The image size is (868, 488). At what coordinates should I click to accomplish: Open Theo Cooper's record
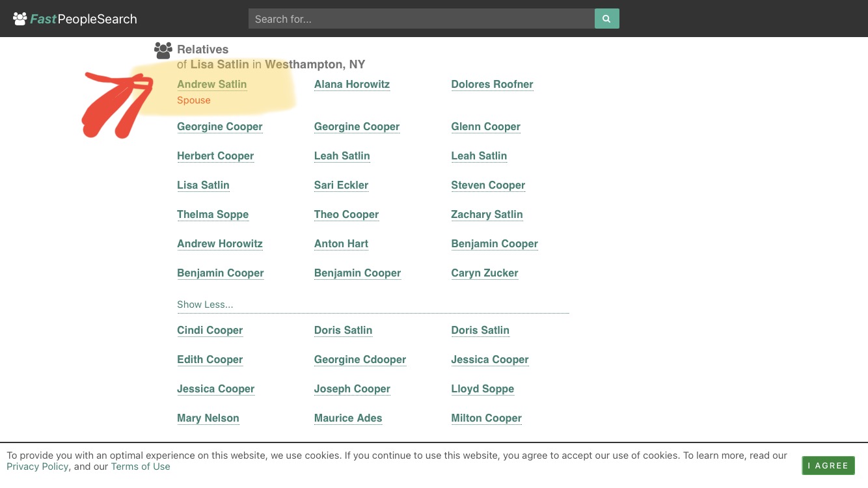346,214
